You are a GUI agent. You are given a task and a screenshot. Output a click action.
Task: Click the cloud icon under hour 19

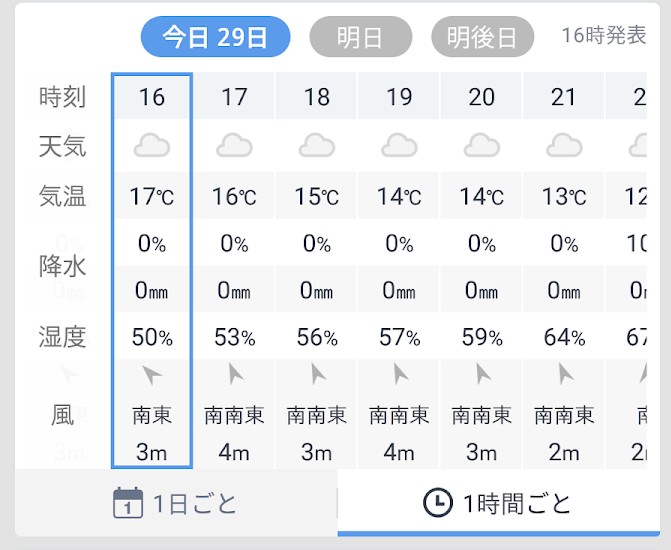(x=399, y=147)
